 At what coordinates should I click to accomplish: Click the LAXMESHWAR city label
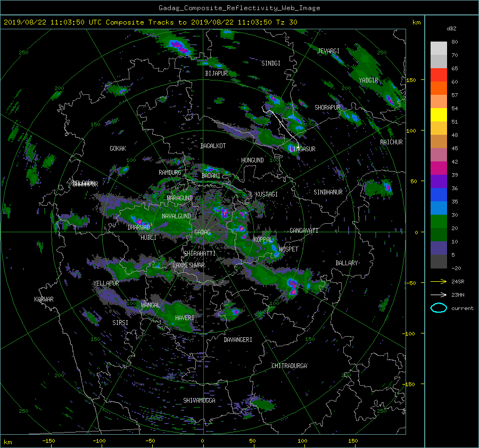(x=188, y=265)
